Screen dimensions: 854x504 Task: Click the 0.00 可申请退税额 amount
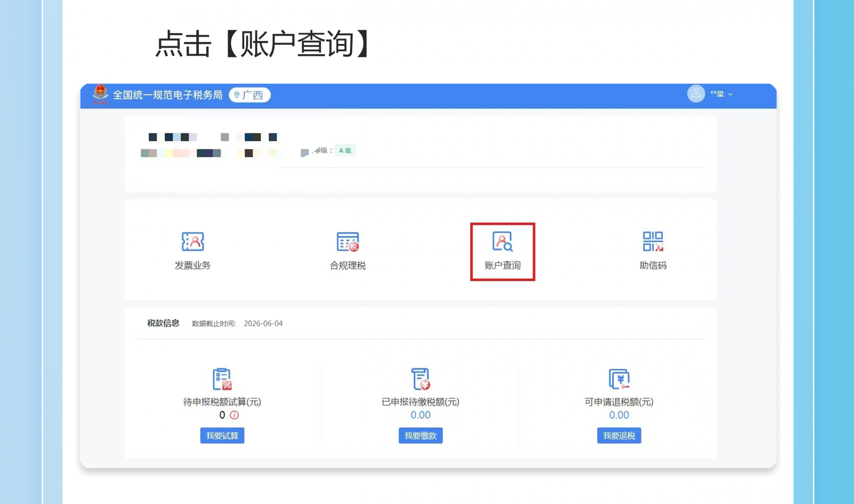(619, 415)
